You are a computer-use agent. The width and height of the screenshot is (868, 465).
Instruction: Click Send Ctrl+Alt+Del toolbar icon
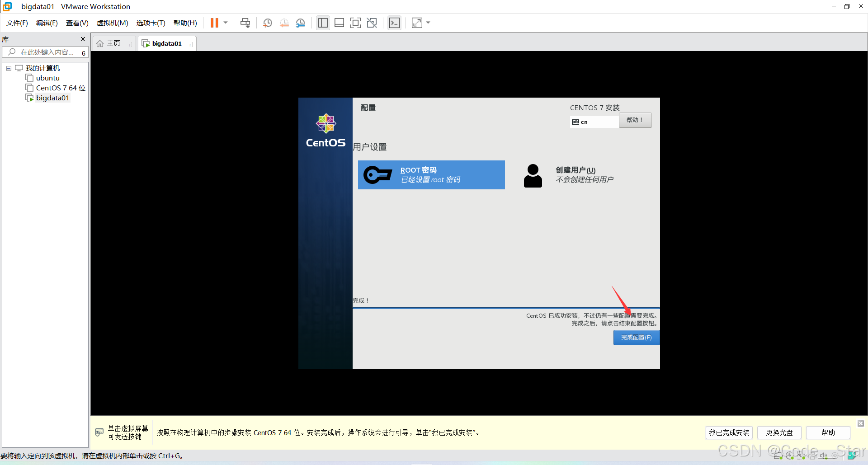coord(245,23)
